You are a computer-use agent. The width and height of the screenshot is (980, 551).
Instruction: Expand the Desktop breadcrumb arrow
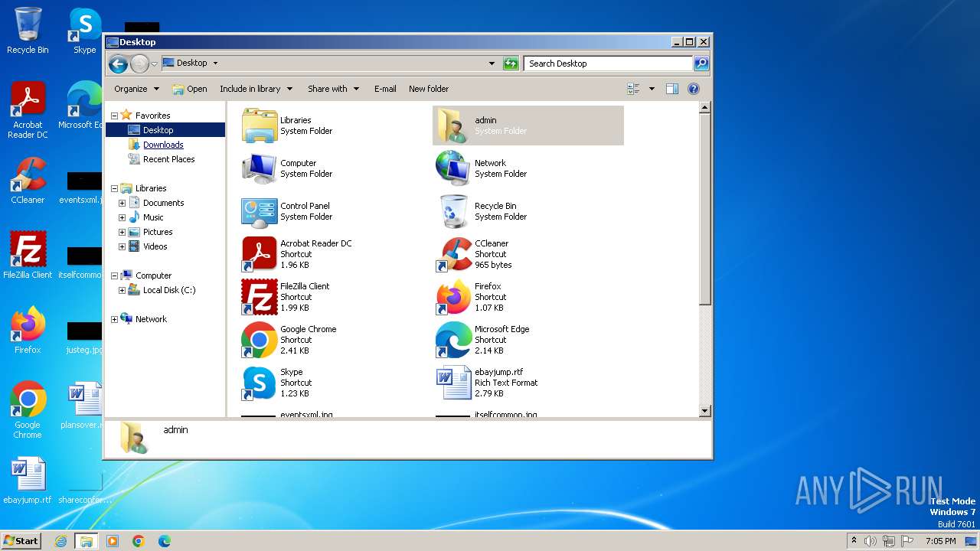click(x=215, y=64)
